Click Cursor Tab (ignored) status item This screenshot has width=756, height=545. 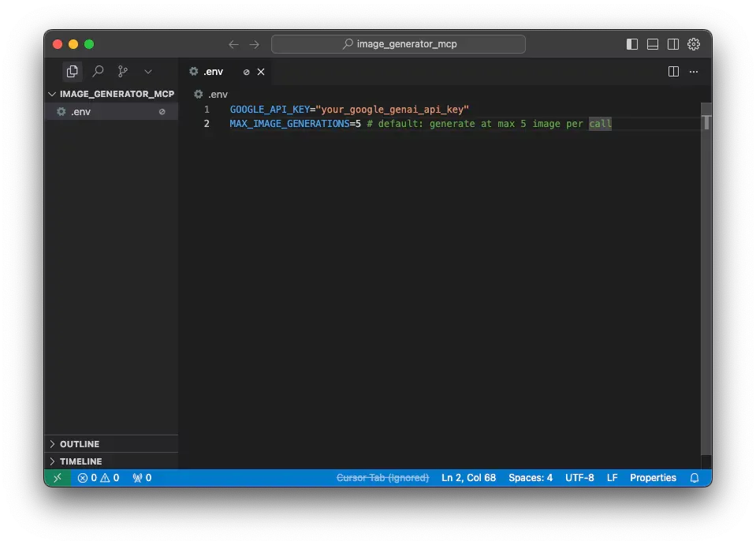(382, 477)
